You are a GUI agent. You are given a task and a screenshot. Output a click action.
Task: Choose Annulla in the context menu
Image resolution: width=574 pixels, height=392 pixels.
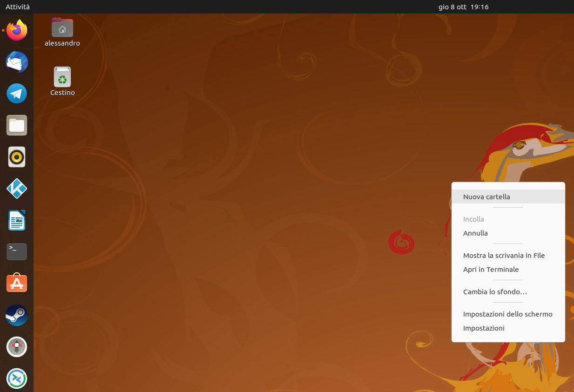508,233
